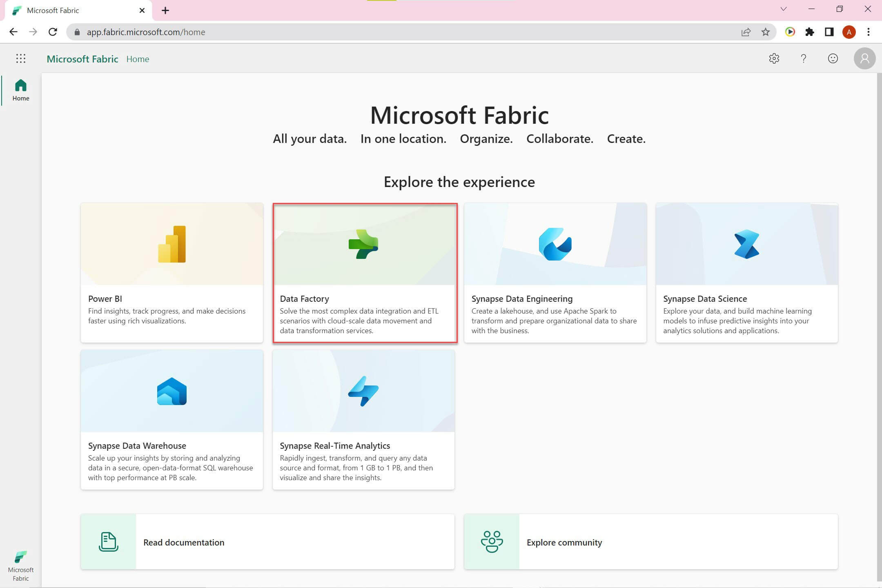Choose the Synapse Data Warehouse card
The width and height of the screenshot is (882, 588).
[x=172, y=420]
